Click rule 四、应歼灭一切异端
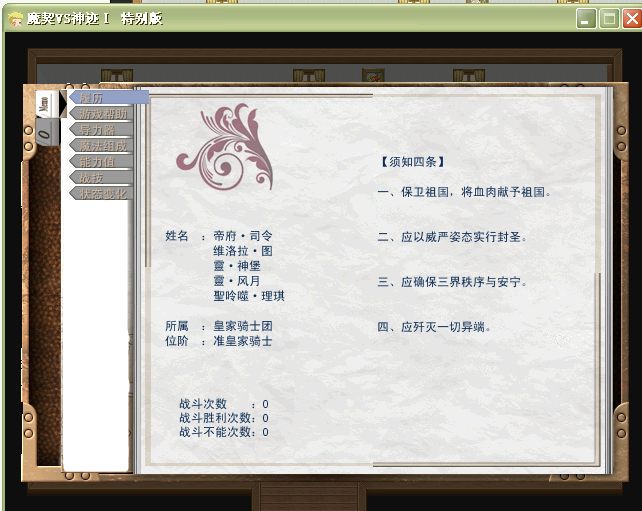This screenshot has width=642, height=511. pos(434,327)
